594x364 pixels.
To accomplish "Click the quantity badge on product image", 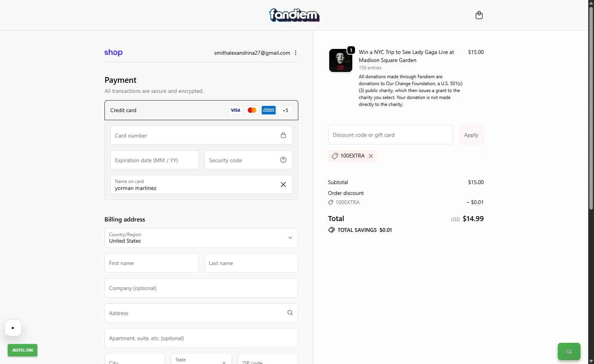I will (x=351, y=50).
